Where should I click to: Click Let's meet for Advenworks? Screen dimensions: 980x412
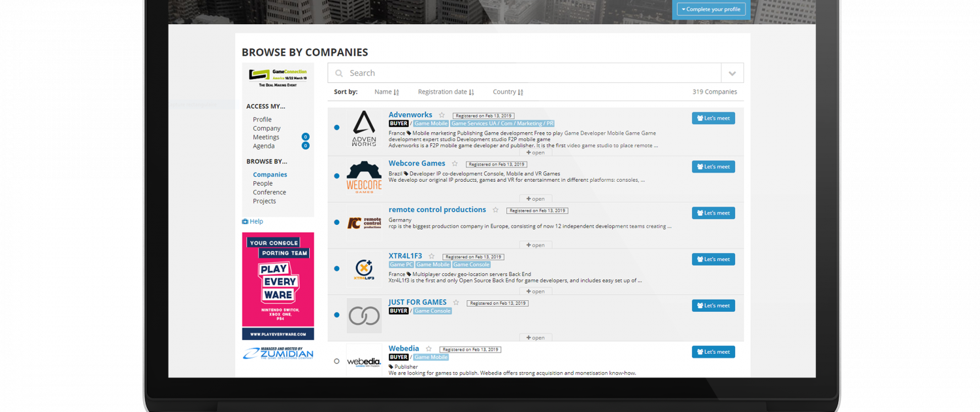pos(713,118)
